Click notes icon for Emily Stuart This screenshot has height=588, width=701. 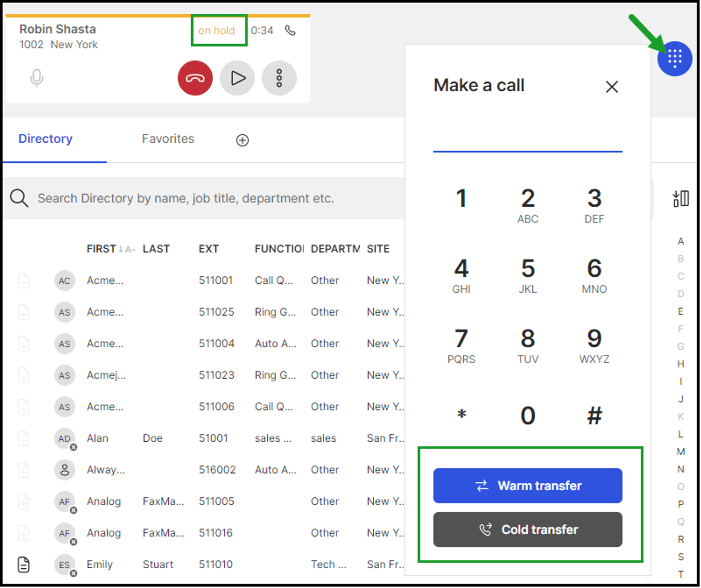[24, 565]
